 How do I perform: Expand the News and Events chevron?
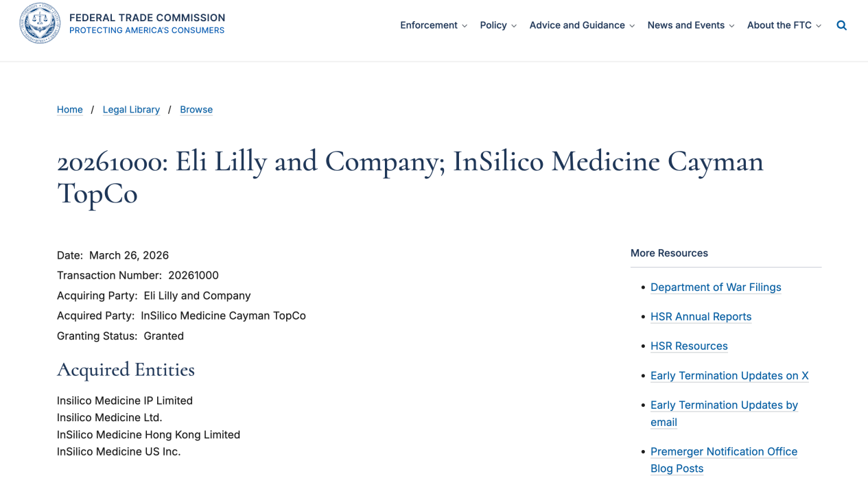pos(731,26)
